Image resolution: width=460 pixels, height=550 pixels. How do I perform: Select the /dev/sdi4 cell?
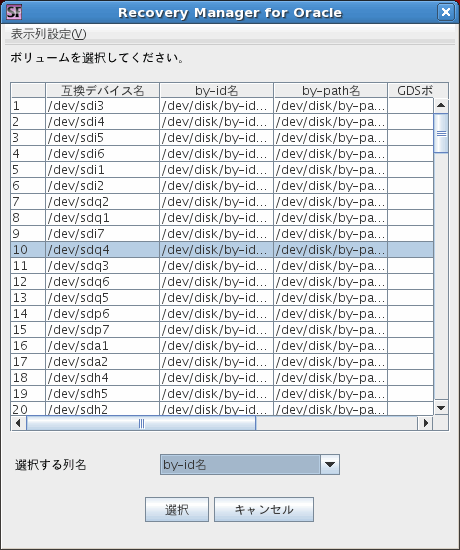102,122
